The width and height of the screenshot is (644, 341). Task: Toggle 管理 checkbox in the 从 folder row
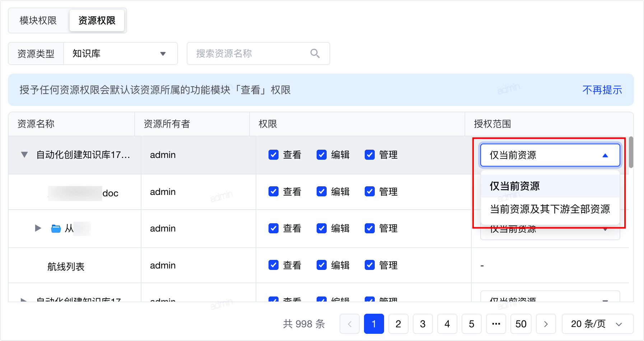tap(370, 228)
